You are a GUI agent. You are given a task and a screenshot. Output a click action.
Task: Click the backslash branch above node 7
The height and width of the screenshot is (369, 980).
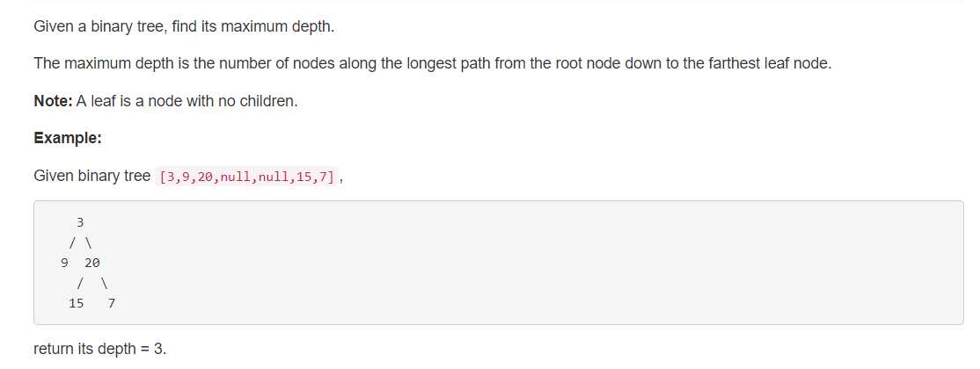(x=104, y=283)
